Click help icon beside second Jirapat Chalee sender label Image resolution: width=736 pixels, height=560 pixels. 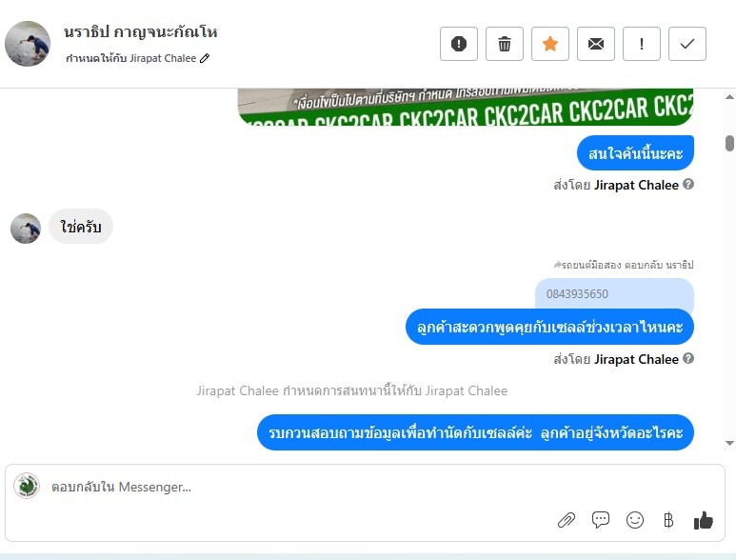688,358
